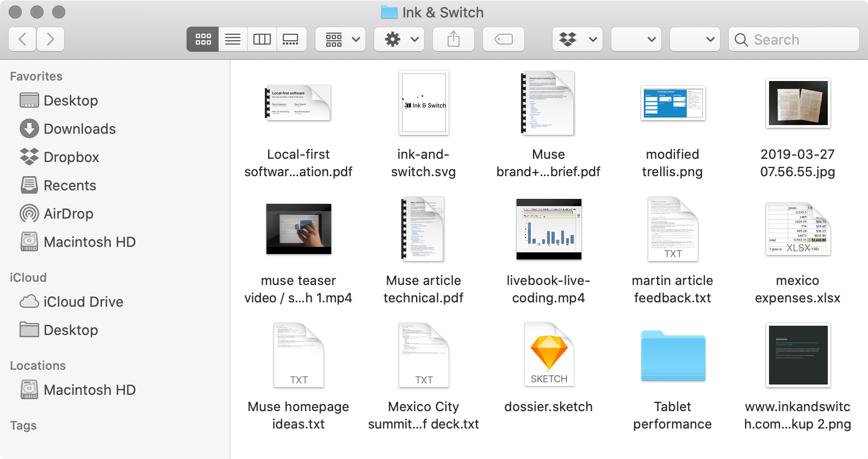Viewport: 868px width, 459px height.
Task: Click the 'ink-and-switch.svg' file name
Action: click(423, 163)
